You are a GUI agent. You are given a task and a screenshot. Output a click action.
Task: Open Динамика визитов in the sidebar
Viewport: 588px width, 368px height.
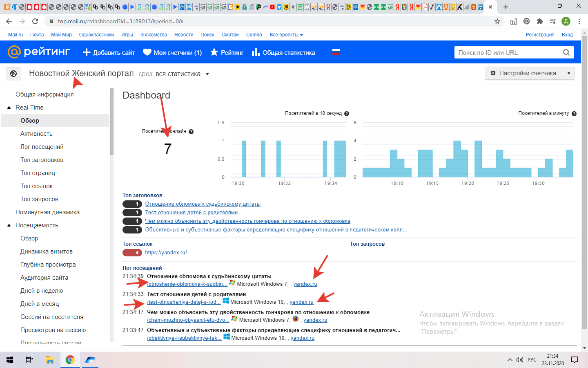pos(47,251)
